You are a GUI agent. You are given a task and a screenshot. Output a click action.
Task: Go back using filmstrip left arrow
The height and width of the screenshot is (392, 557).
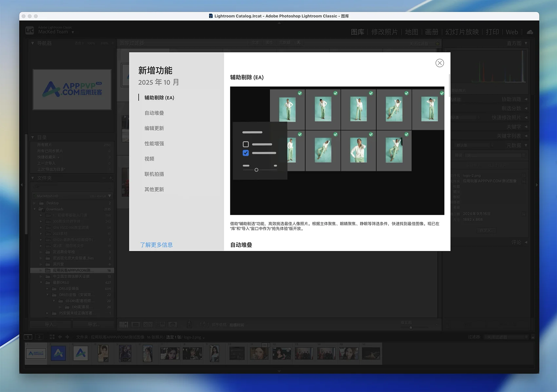click(60, 337)
